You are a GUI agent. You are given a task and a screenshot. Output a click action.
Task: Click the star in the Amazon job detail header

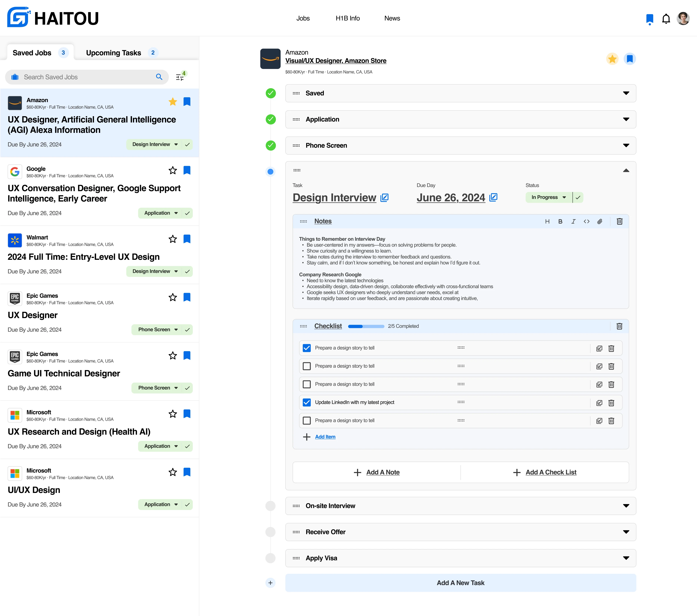pos(612,59)
